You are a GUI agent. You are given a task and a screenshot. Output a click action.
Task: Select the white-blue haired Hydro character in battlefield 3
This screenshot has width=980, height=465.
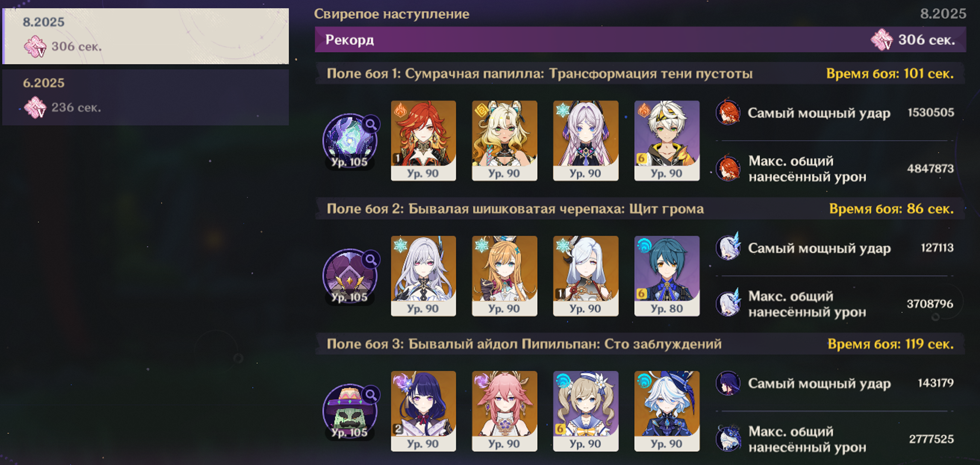pyautogui.click(x=667, y=411)
